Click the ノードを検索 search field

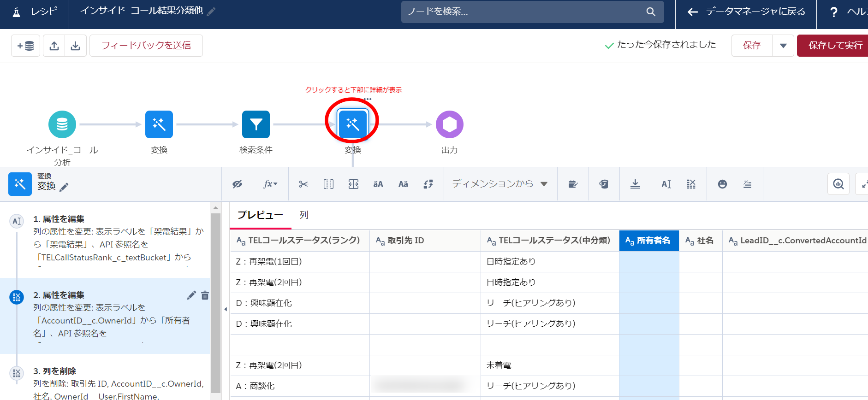[x=526, y=12]
